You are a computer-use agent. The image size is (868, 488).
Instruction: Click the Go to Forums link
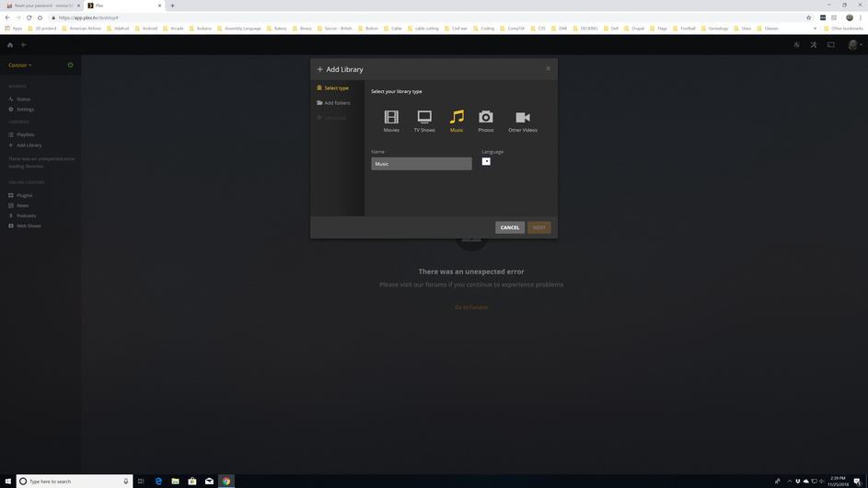pyautogui.click(x=471, y=308)
